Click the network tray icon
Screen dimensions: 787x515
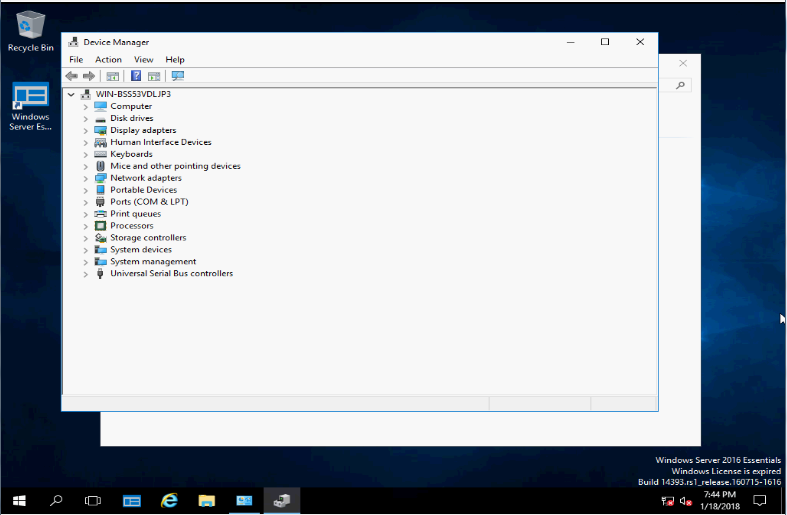[668, 501]
